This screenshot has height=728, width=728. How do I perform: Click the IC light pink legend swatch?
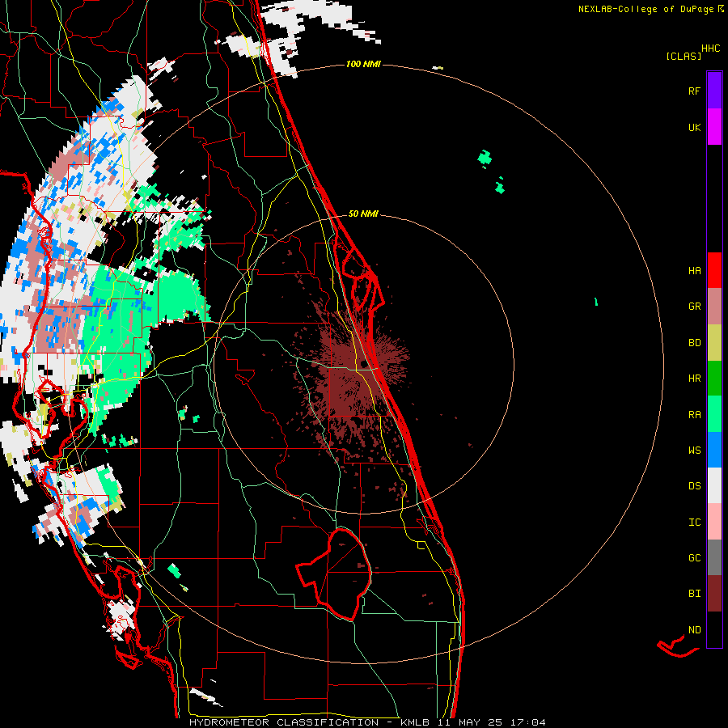tap(714, 522)
